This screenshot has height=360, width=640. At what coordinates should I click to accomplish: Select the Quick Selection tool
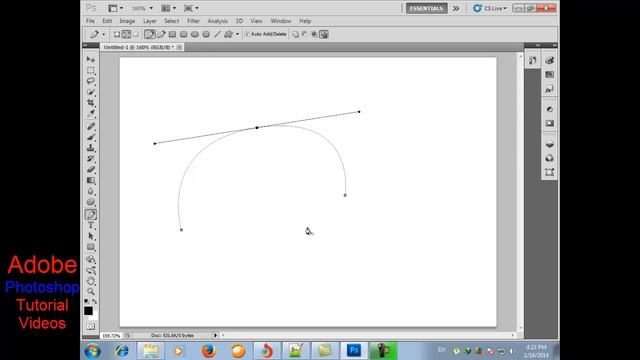point(91,92)
